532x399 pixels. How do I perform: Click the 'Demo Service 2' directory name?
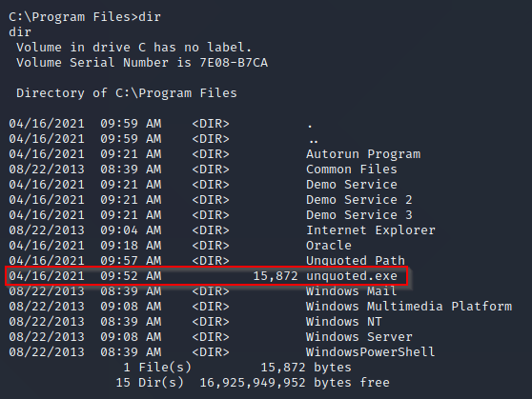[359, 200]
